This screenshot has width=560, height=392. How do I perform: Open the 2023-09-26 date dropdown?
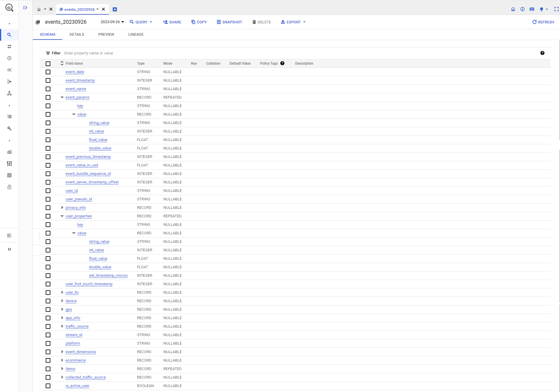112,22
